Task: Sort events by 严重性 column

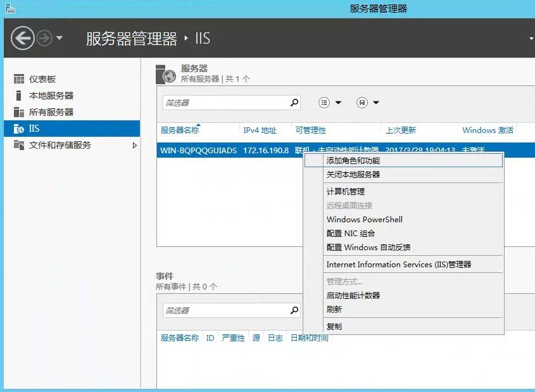Action: tap(234, 338)
